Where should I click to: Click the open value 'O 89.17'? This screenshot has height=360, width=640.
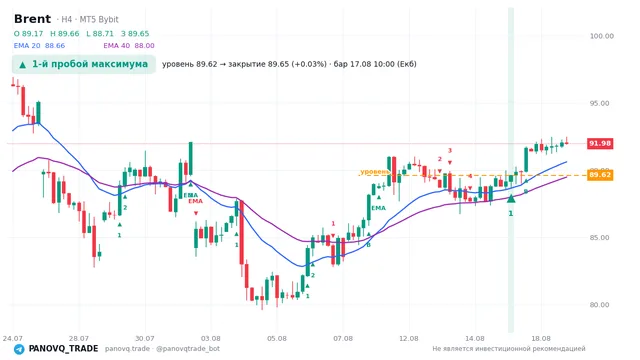point(29,33)
